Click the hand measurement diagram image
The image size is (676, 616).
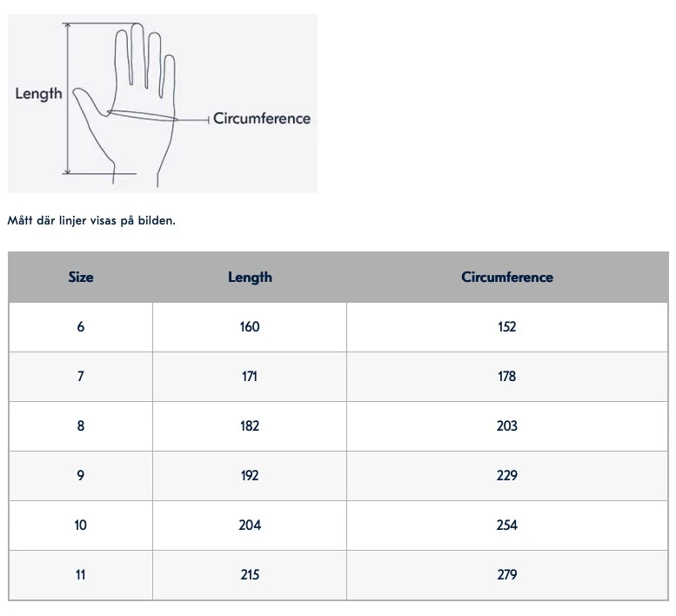click(163, 103)
